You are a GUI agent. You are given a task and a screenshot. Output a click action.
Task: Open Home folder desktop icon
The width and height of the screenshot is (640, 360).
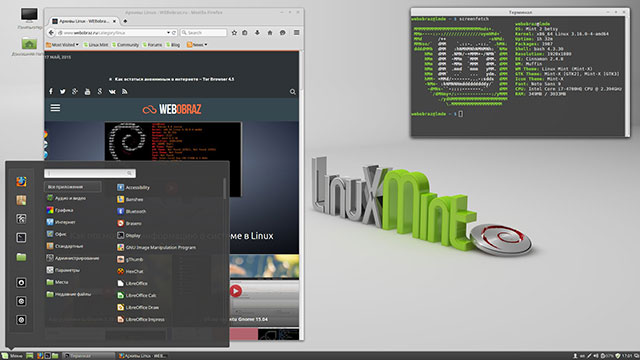click(x=29, y=47)
